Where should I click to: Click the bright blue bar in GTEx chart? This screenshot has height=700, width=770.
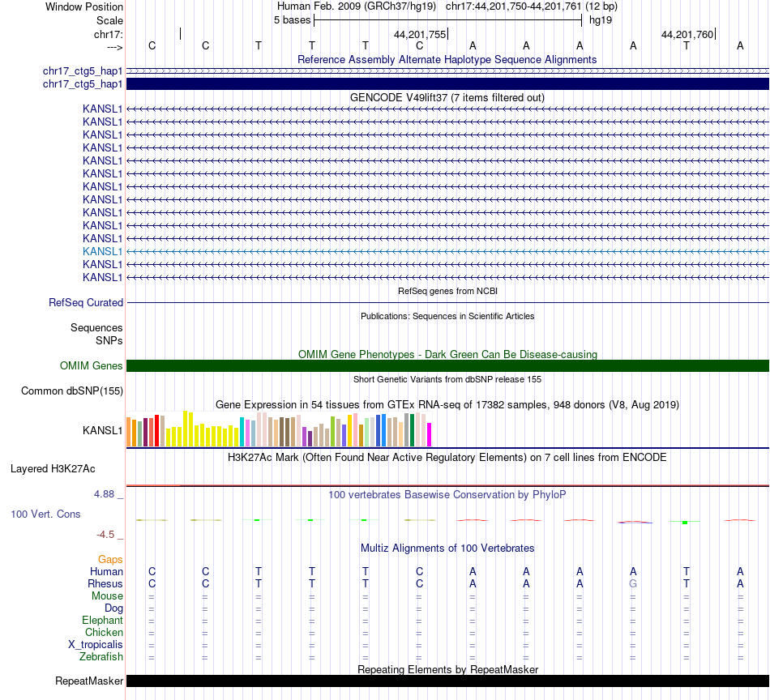tap(383, 430)
